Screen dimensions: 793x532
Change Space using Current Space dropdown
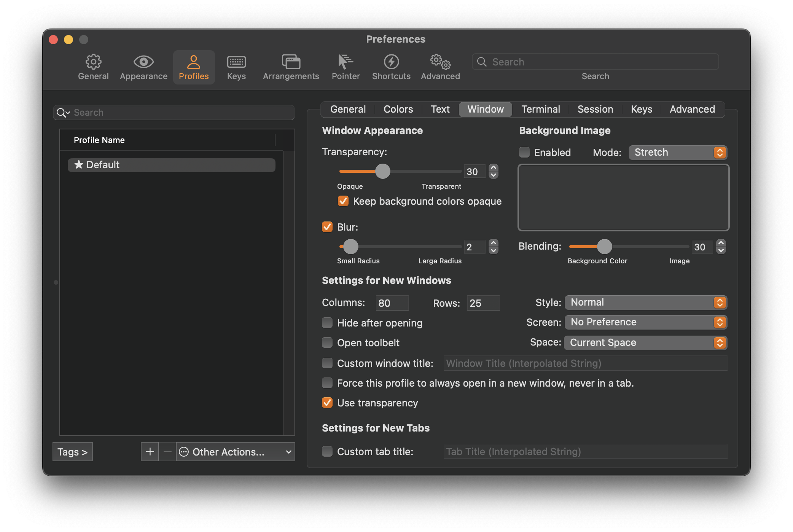[645, 342]
